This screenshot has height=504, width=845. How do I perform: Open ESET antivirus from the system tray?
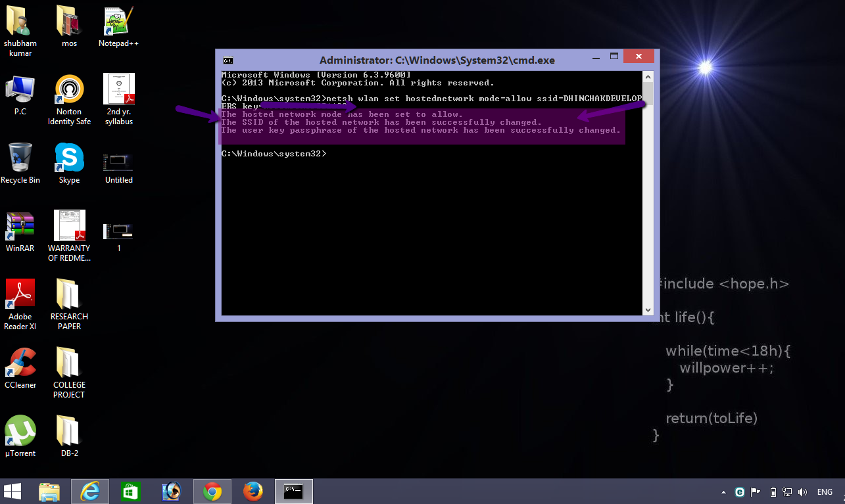[x=738, y=492]
